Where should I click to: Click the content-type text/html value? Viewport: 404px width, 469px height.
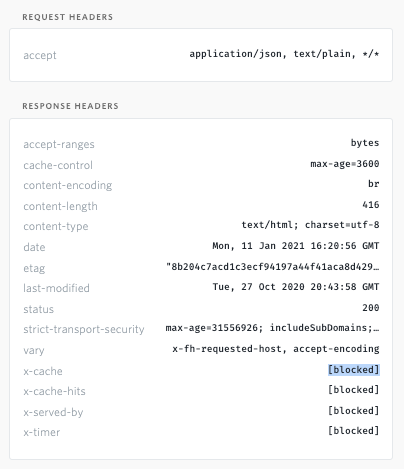pyautogui.click(x=310, y=225)
